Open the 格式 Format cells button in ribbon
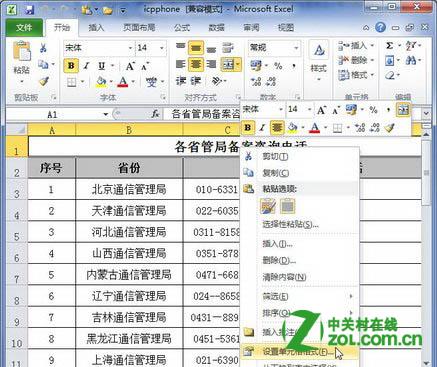Image resolution: width=437 pixels, height=367 pixels. pos(356,75)
